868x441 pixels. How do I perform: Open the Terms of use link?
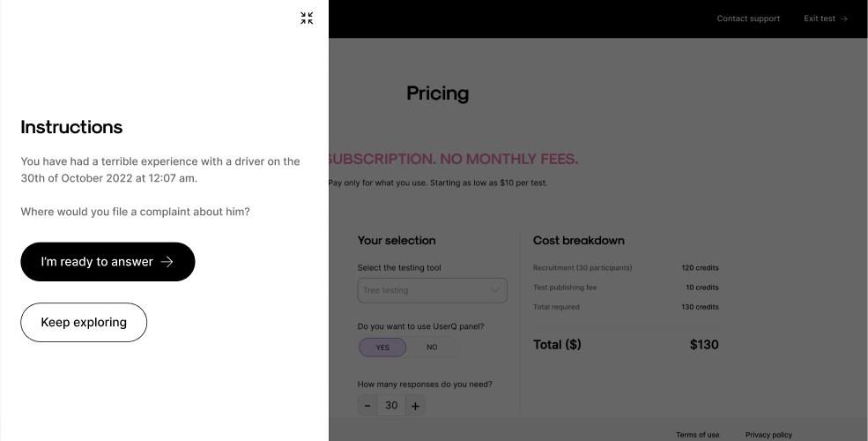[x=698, y=435]
